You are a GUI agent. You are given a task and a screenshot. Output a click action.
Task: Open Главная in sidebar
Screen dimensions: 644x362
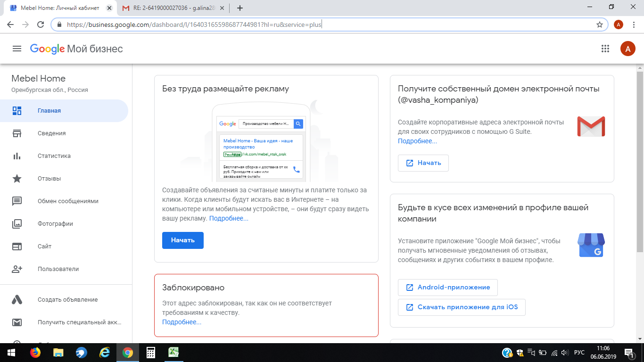click(x=64, y=111)
